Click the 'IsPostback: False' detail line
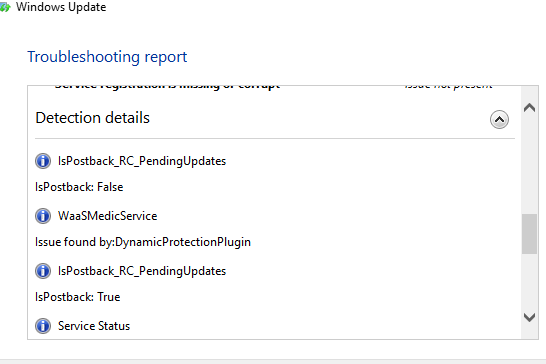The width and height of the screenshot is (546, 364). click(79, 187)
